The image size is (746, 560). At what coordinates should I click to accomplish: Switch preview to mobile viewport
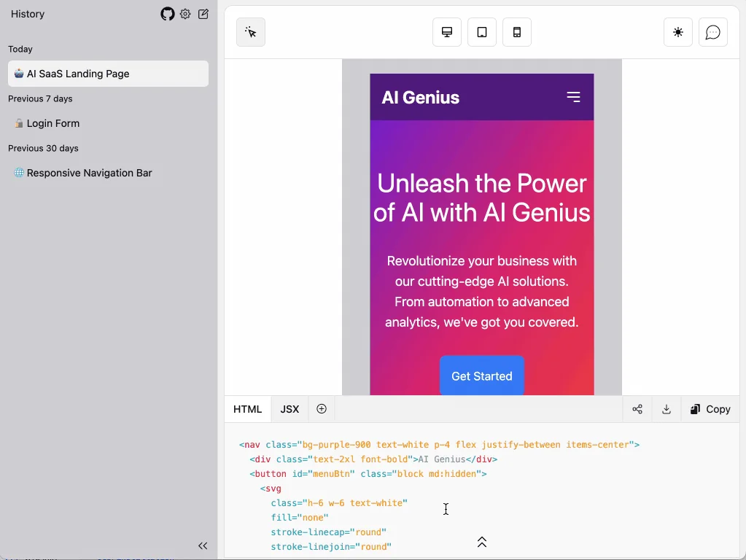[516, 32]
